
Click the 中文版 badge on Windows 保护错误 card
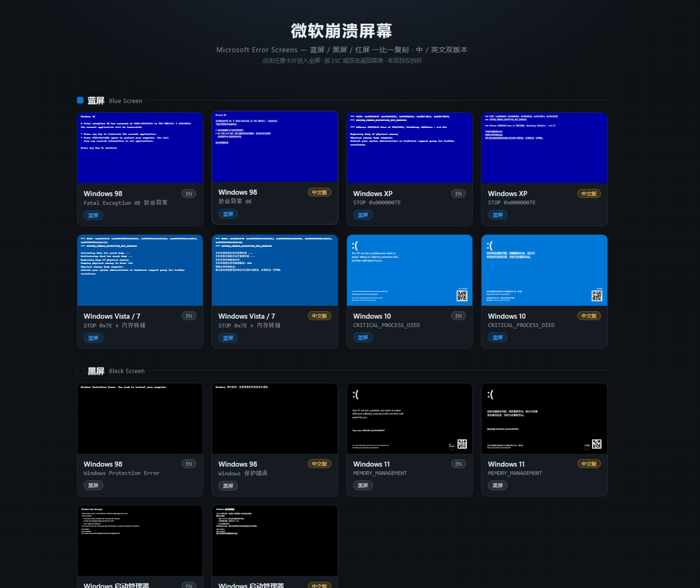click(x=319, y=464)
